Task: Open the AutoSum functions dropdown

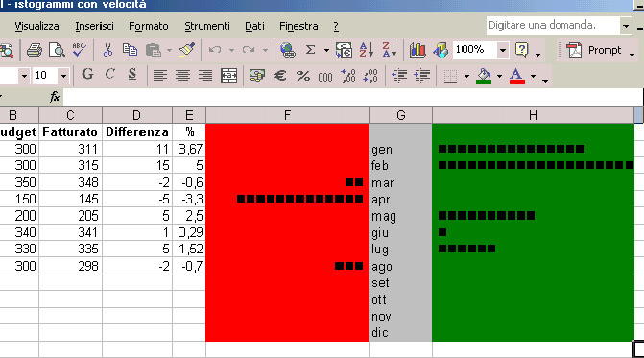Action: (326, 50)
